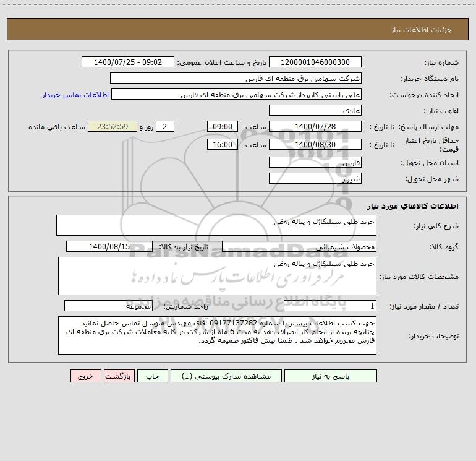Image resolution: width=476 pixels, height=461 pixels.
Task: Click the label شهر محل تحویل
Action: [431, 179]
